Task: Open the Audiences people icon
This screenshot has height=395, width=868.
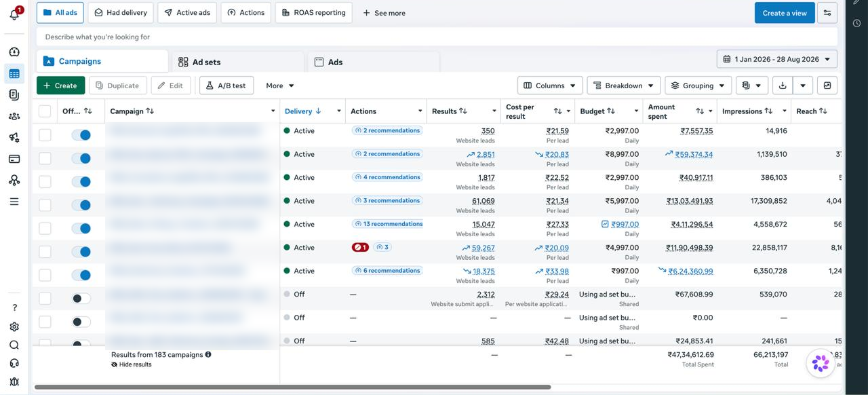Action: coord(14,116)
